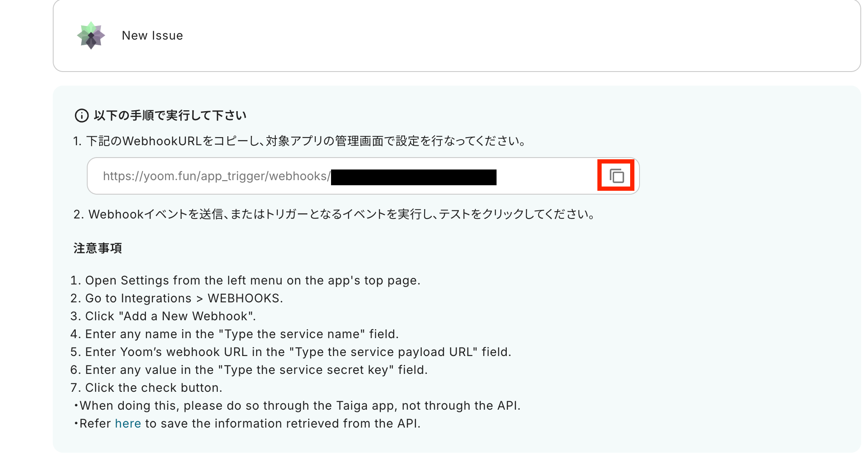This screenshot has height=471, width=868.
Task: Click the "Click the check button" line
Action: click(x=146, y=388)
